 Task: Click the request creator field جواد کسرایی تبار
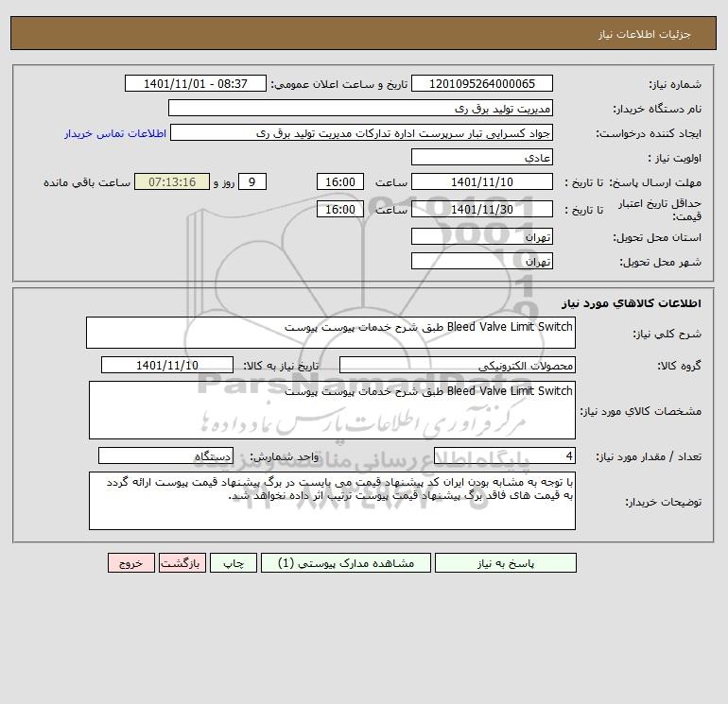pyautogui.click(x=362, y=132)
